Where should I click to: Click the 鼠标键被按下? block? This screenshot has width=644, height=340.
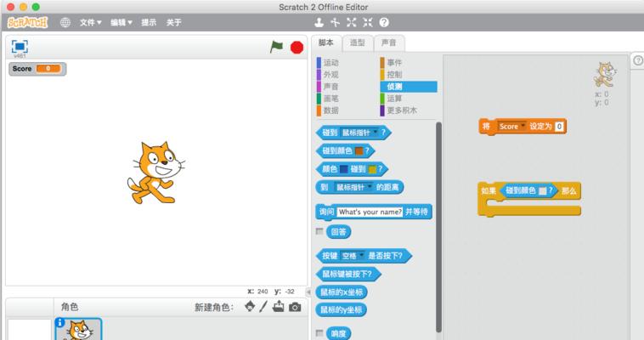(x=348, y=275)
